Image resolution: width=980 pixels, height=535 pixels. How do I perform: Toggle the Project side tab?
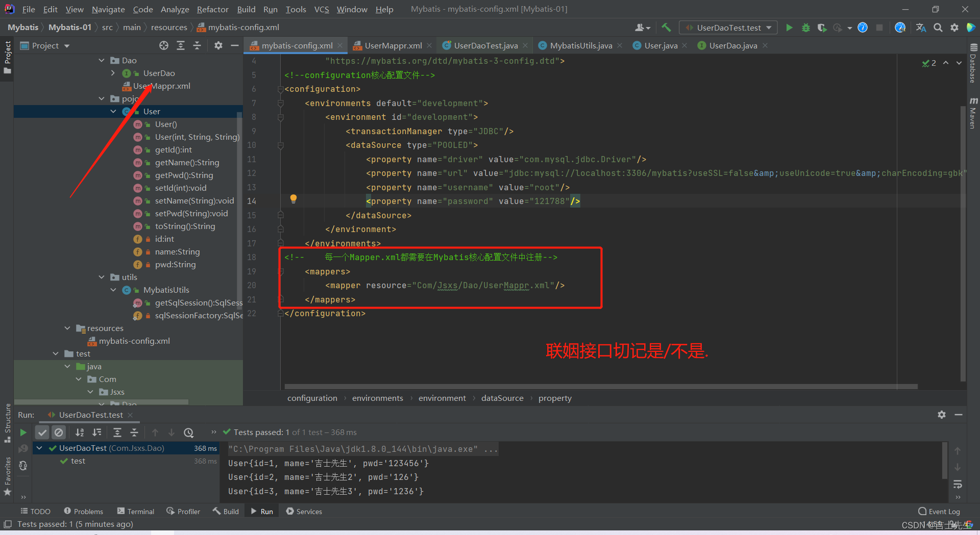tap(7, 57)
